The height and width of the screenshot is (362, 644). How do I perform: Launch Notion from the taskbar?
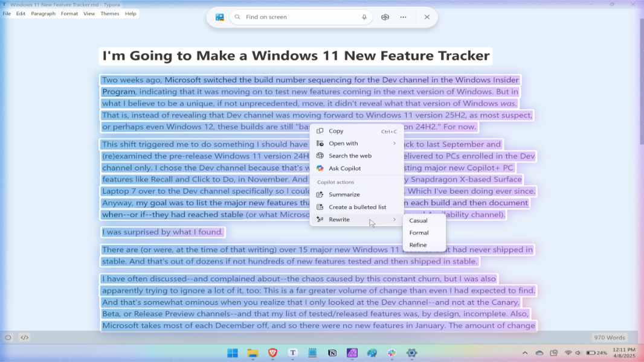(332, 353)
